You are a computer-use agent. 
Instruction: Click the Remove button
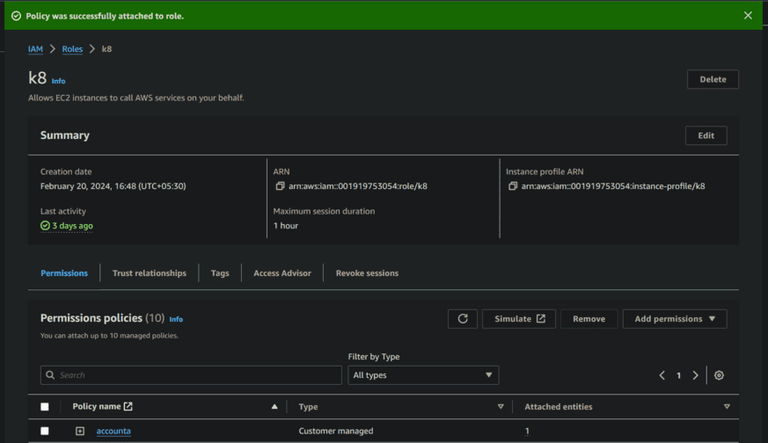[x=589, y=319]
